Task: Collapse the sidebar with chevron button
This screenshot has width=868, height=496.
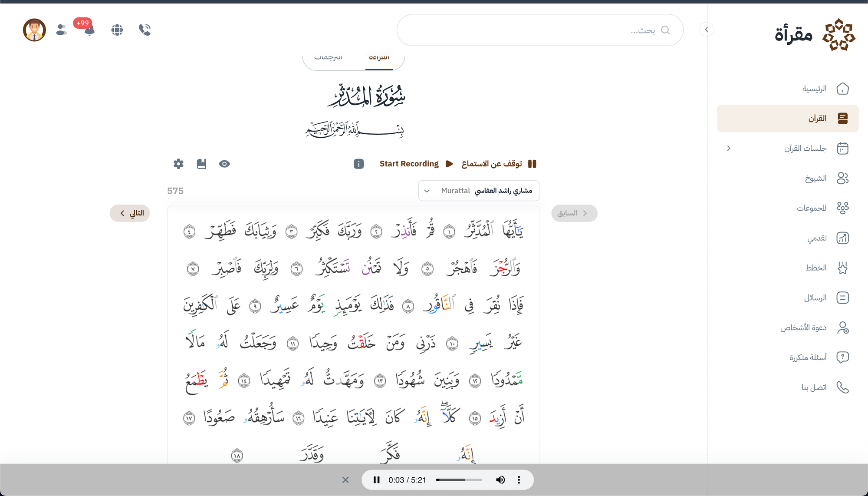Action: tap(707, 30)
